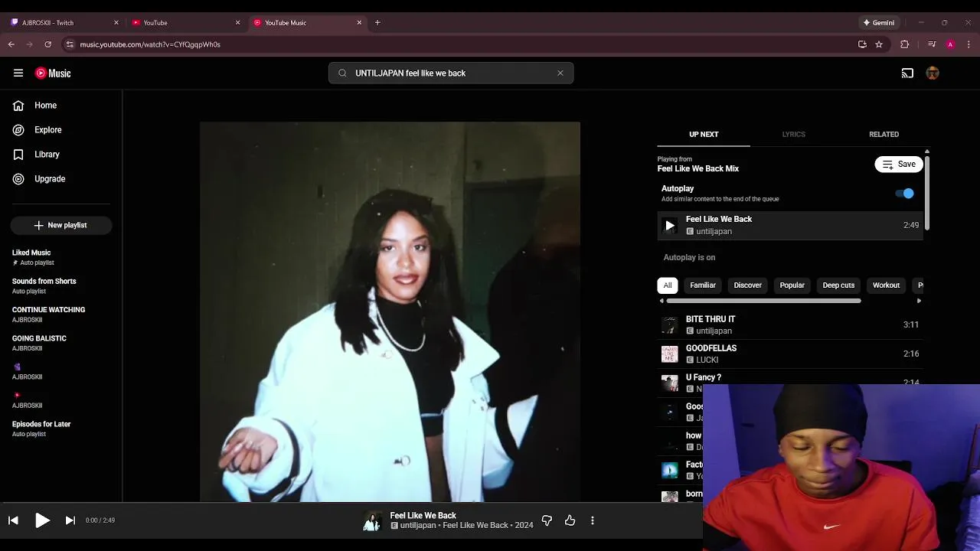This screenshot has width=980, height=551.
Task: Skip to the previous track
Action: (x=13, y=520)
